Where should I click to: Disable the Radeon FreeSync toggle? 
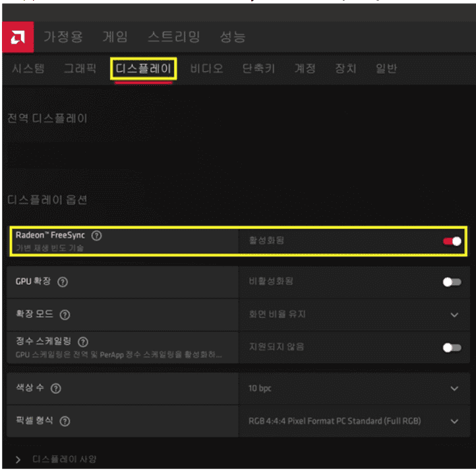(452, 241)
